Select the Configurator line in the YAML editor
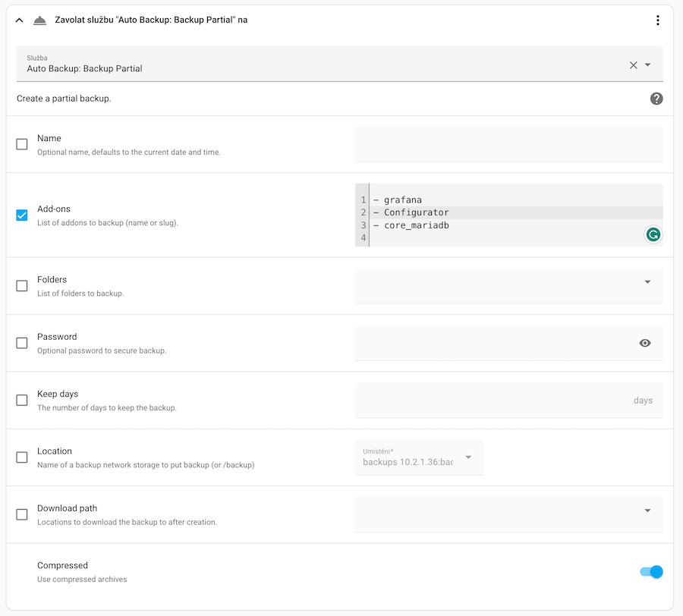Screen dimensions: 683x616 (x=416, y=212)
